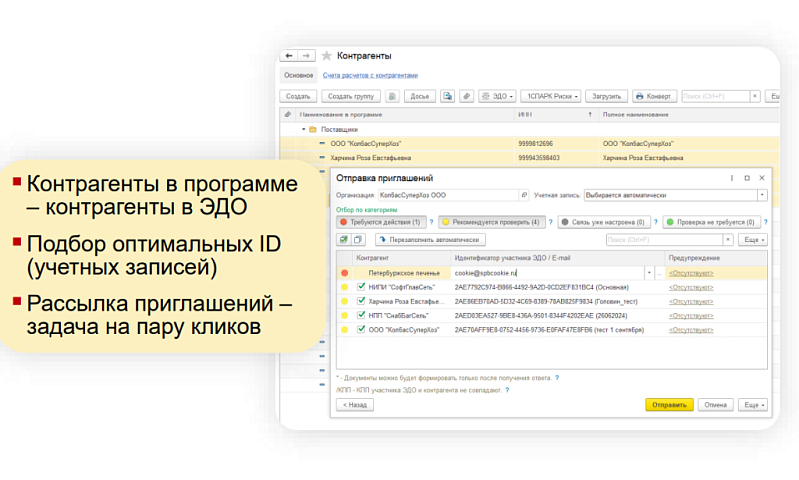
Task: Click help mark after документы note
Action: click(557, 378)
